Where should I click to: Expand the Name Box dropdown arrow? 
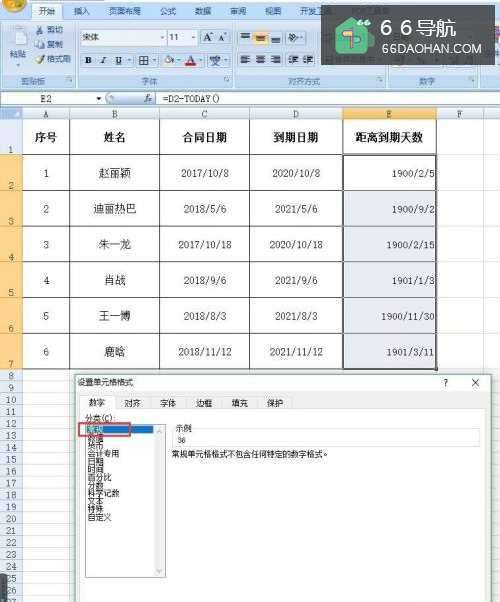pyautogui.click(x=99, y=99)
